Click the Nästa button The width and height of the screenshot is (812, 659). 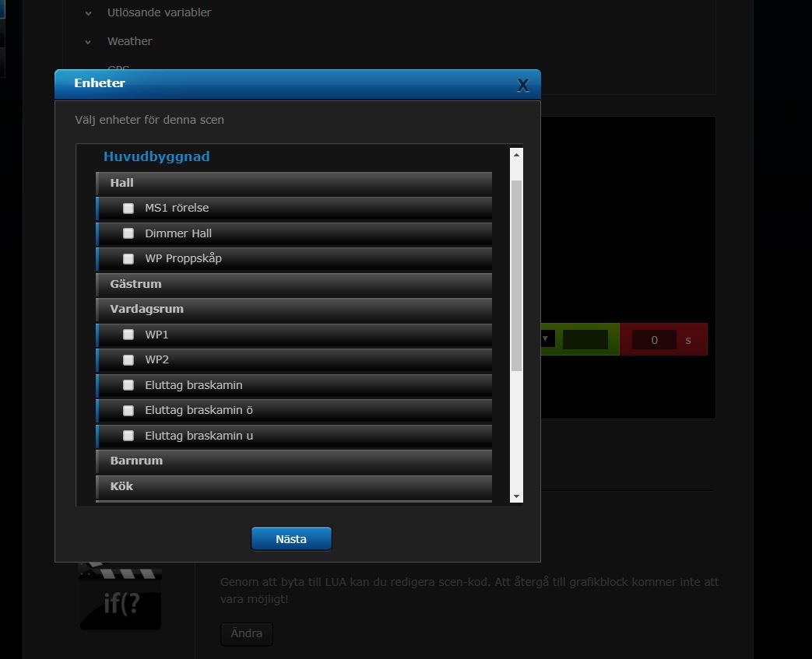coord(291,538)
